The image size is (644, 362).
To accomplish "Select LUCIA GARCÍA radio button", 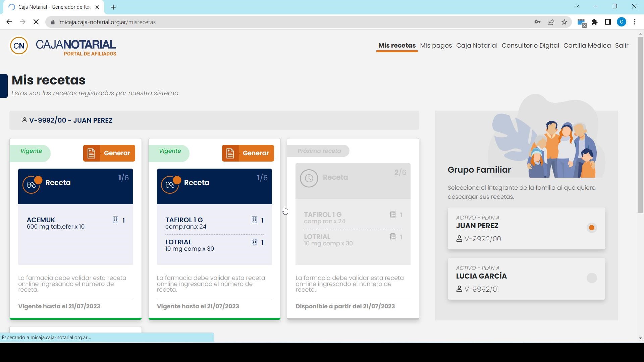I will [x=592, y=278].
